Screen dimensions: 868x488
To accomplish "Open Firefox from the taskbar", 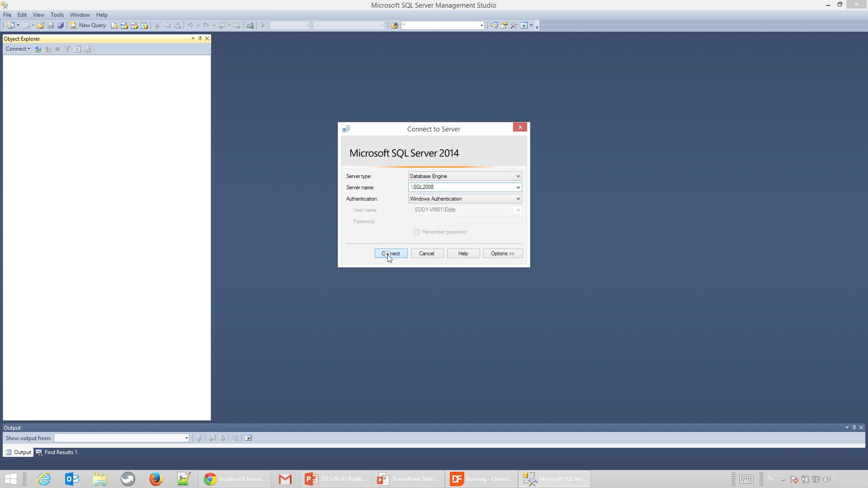I will [x=156, y=479].
